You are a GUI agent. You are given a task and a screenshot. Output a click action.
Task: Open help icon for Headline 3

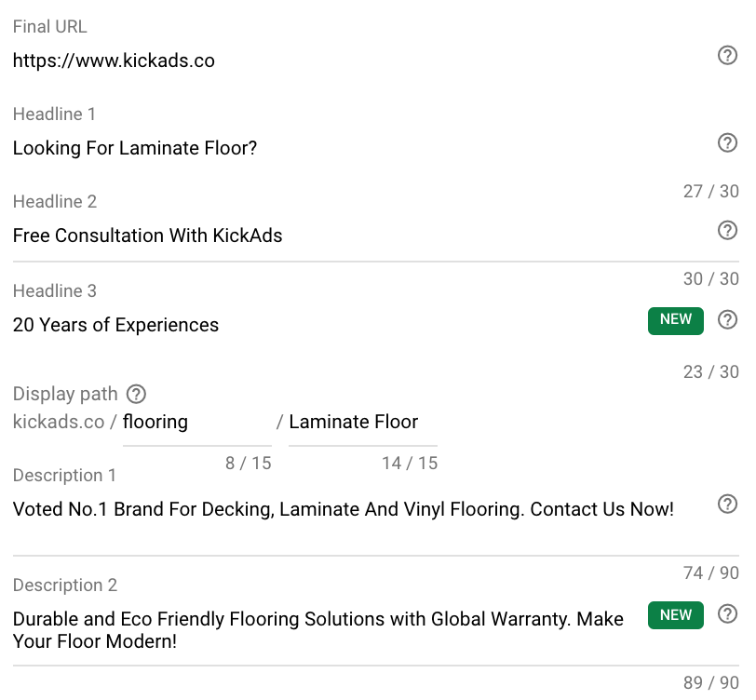[x=727, y=319]
